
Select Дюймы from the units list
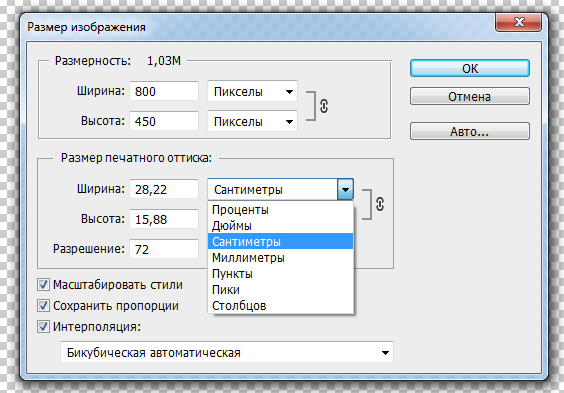(281, 226)
